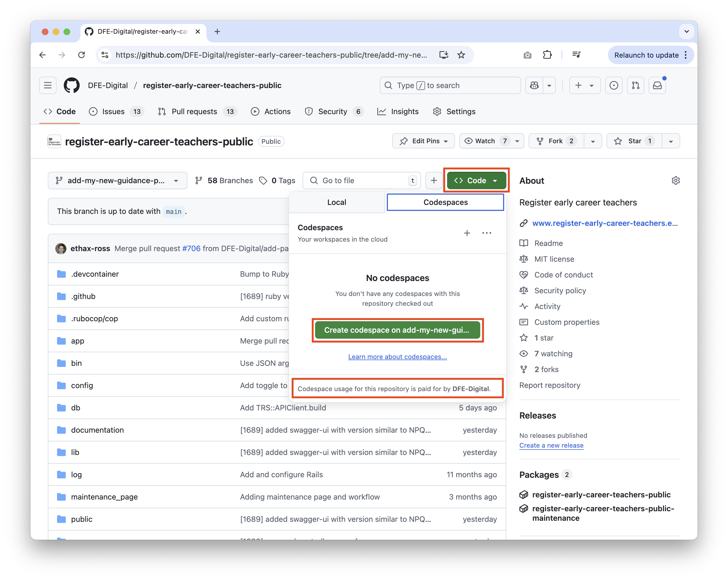
Task: Open the maintenance_page folder
Action: [104, 497]
